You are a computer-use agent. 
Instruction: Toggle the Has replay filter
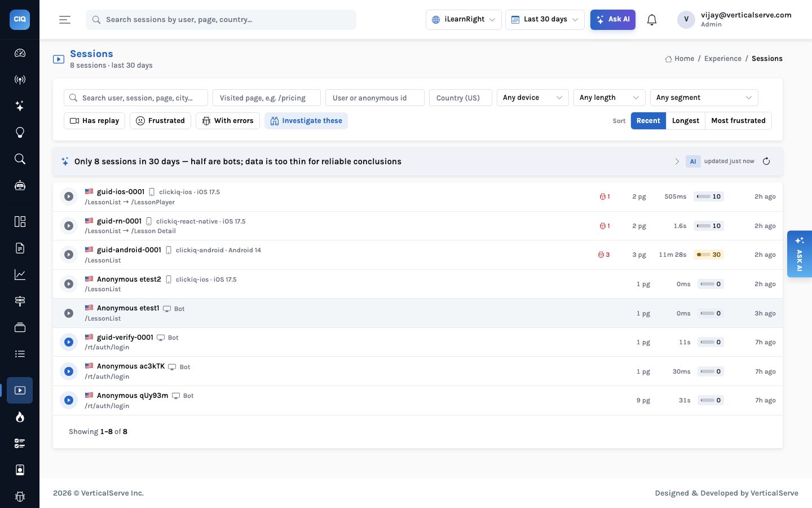pos(95,121)
